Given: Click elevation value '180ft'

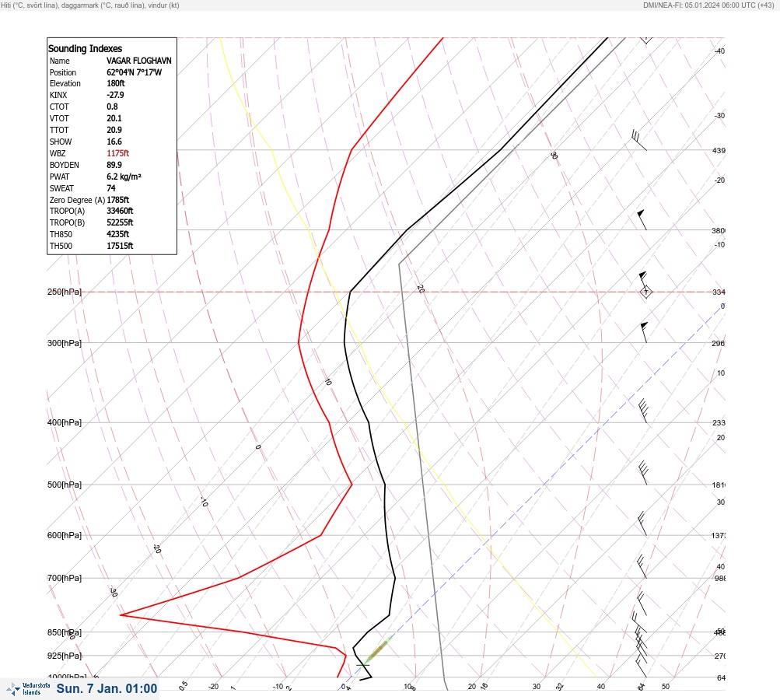Looking at the screenshot, I should (x=115, y=83).
